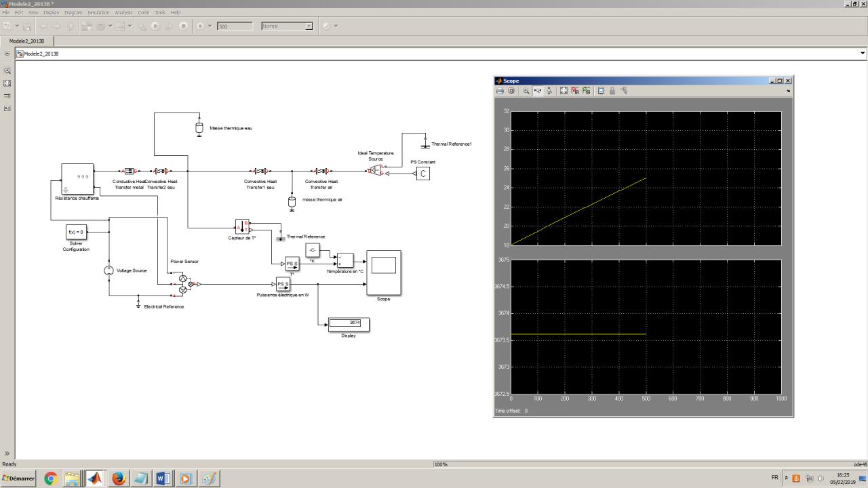The height and width of the screenshot is (488, 868).
Task: Click the Stop simulation button
Action: pyautogui.click(x=183, y=26)
